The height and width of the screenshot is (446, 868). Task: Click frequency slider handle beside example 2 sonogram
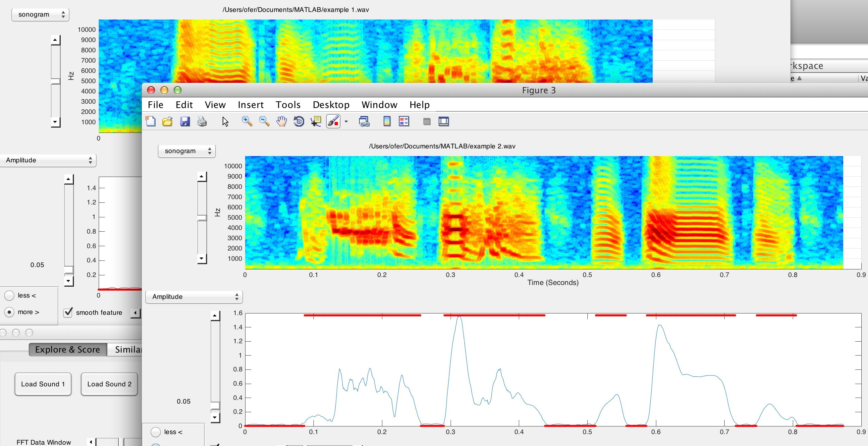tap(202, 218)
